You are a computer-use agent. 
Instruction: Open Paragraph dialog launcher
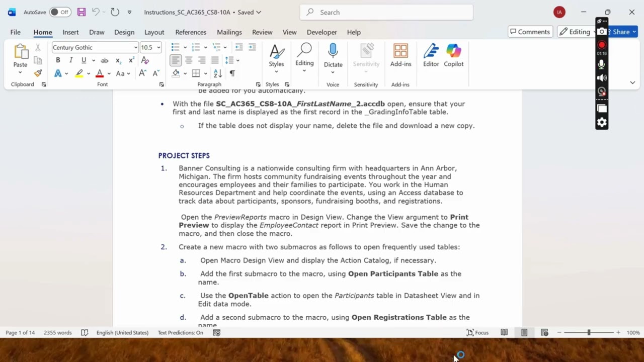pyautogui.click(x=258, y=84)
